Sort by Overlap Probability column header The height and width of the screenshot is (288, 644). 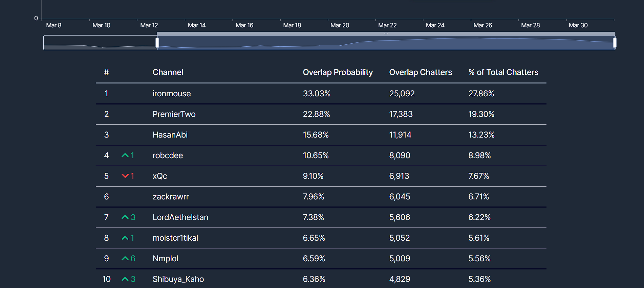tap(338, 72)
